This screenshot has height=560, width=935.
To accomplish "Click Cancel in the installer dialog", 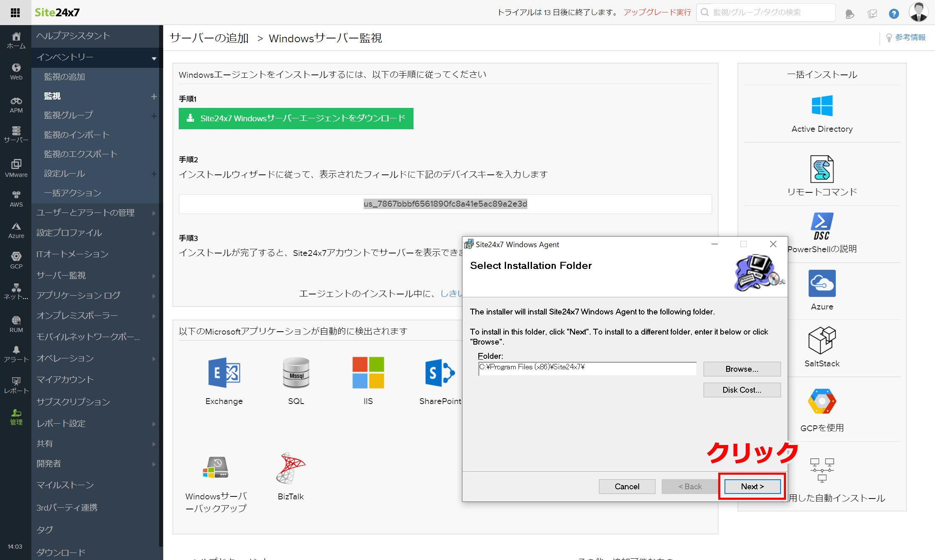I will [627, 486].
